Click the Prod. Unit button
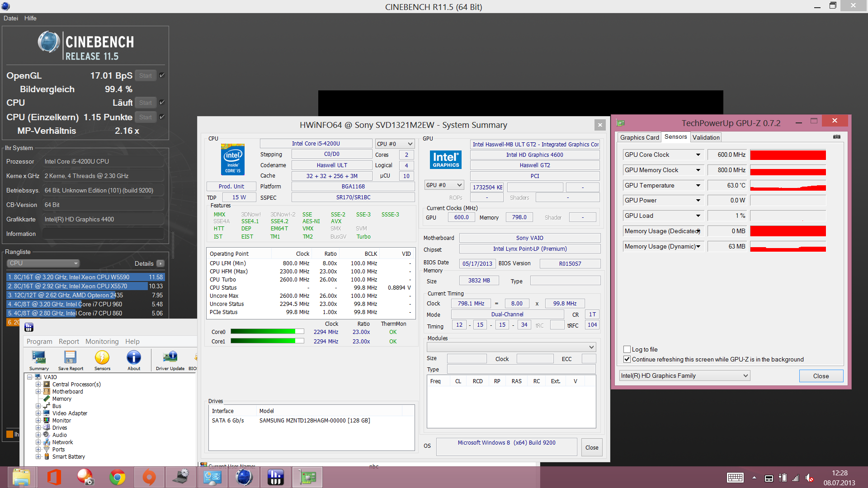The height and width of the screenshot is (488, 868). (231, 186)
